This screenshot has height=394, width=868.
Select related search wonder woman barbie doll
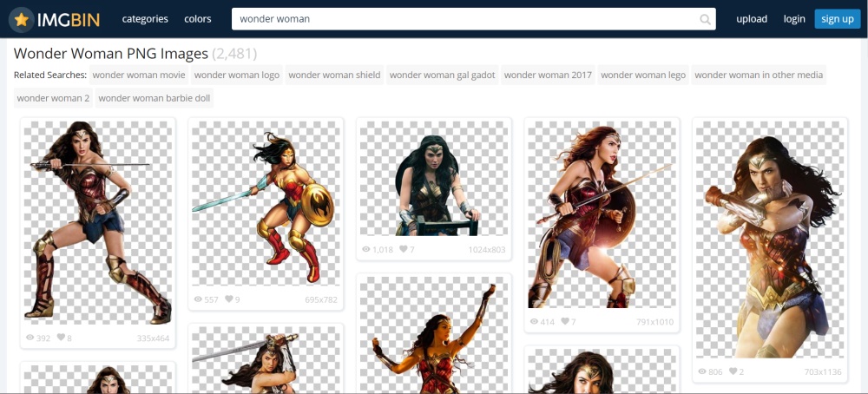(155, 98)
